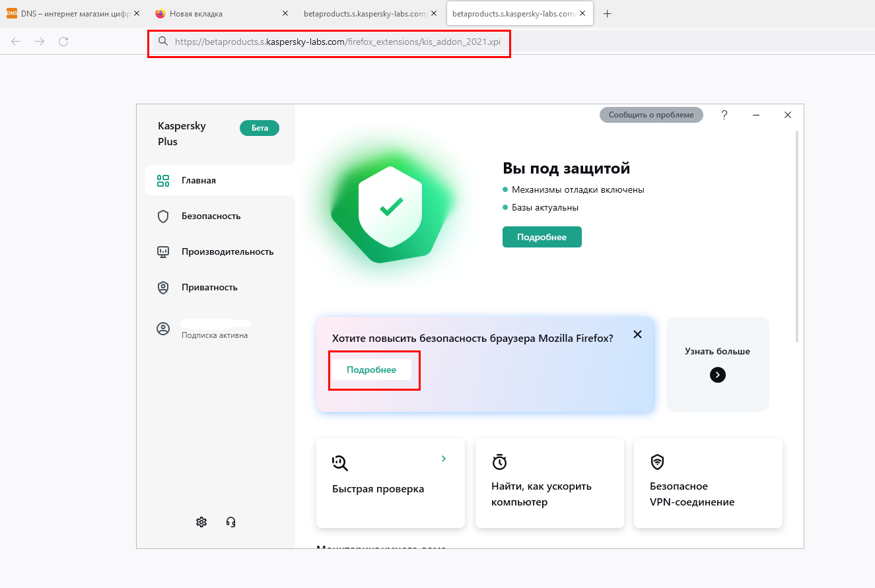Click the Firefox icon on Новая вкладка tab
This screenshot has height=588, width=875.
tap(160, 13)
